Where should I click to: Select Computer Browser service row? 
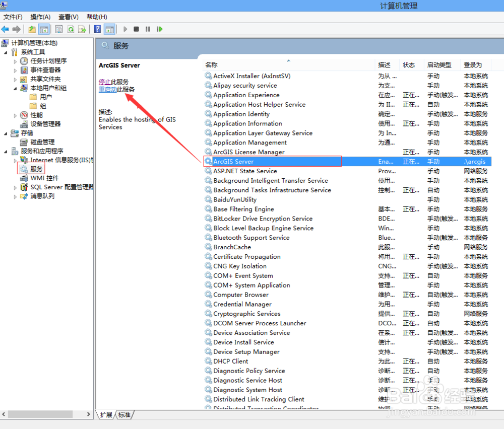pyautogui.click(x=347, y=295)
